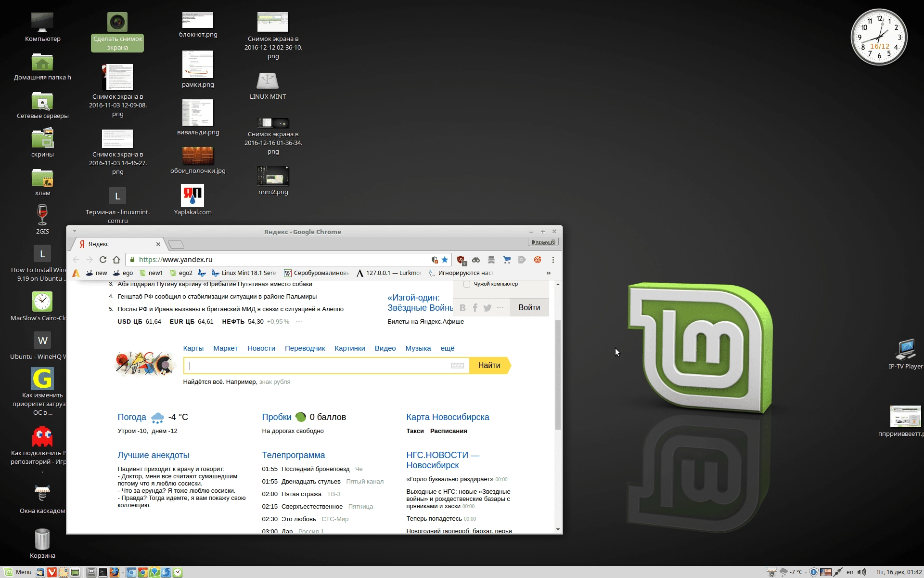924x578 pixels.
Task: Click Chrome's back navigation arrow
Action: tap(76, 260)
